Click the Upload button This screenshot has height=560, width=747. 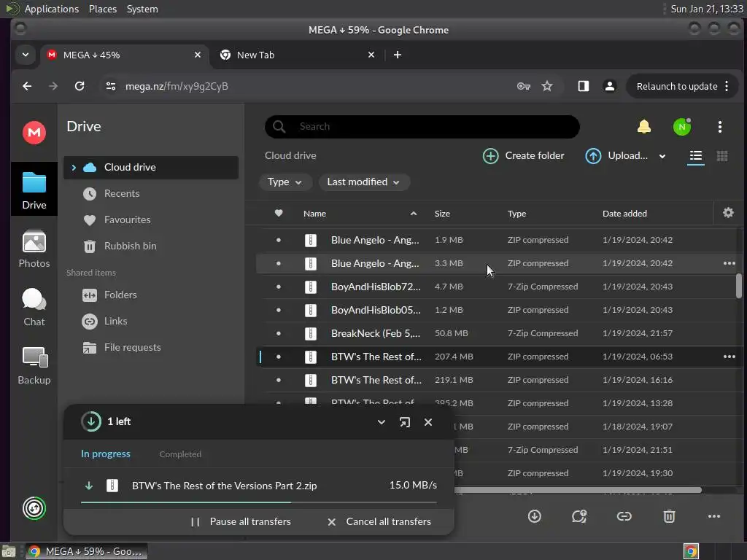pyautogui.click(x=617, y=156)
